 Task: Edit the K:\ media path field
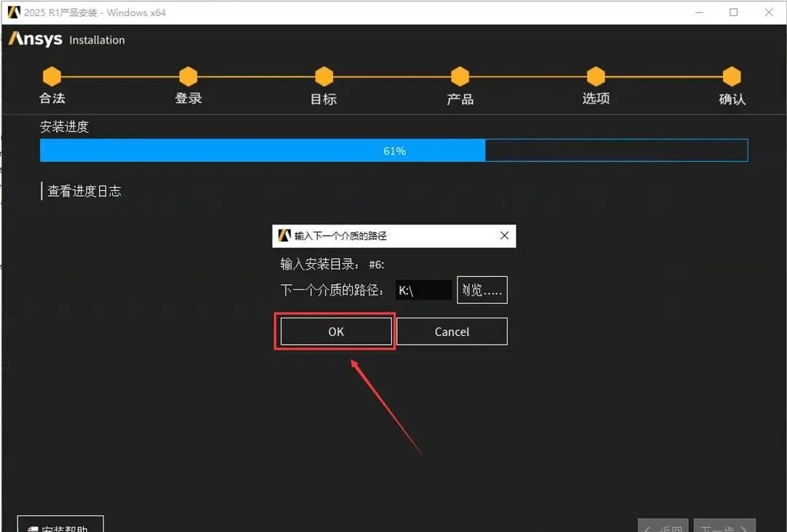(423, 290)
